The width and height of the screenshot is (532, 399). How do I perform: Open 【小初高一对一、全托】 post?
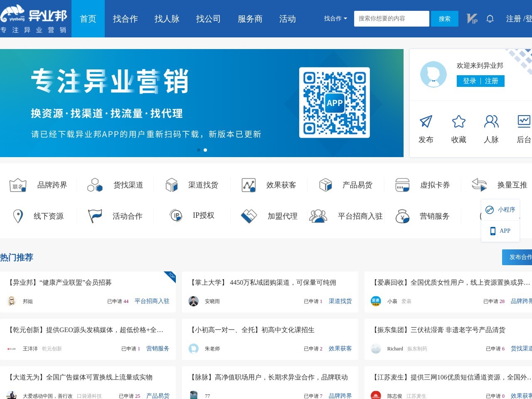pos(252,330)
